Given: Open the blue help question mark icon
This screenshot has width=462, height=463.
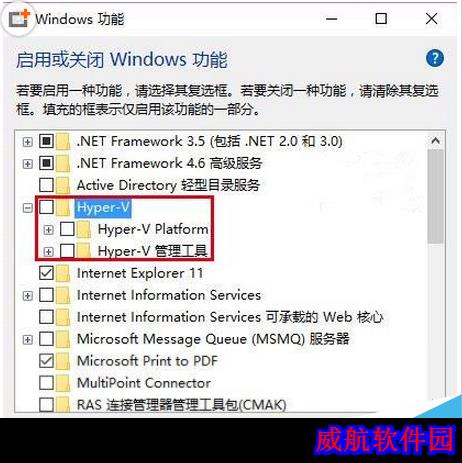Looking at the screenshot, I should [x=435, y=59].
